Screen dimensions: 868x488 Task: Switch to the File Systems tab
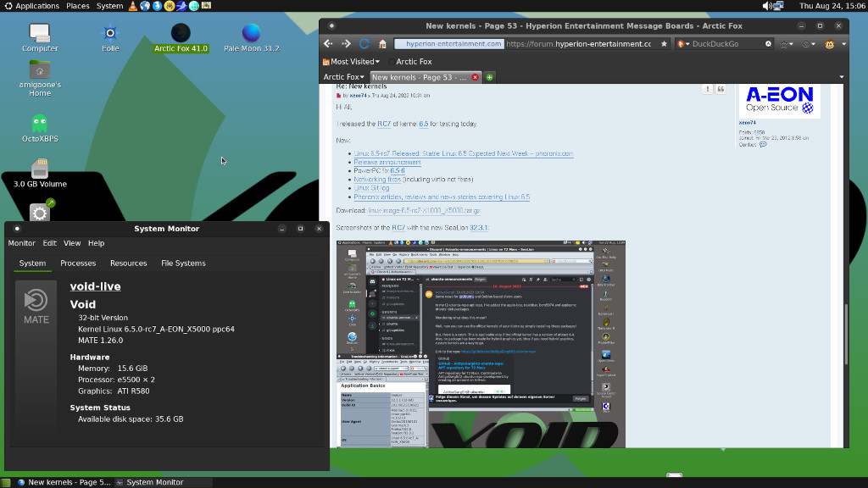(x=183, y=263)
